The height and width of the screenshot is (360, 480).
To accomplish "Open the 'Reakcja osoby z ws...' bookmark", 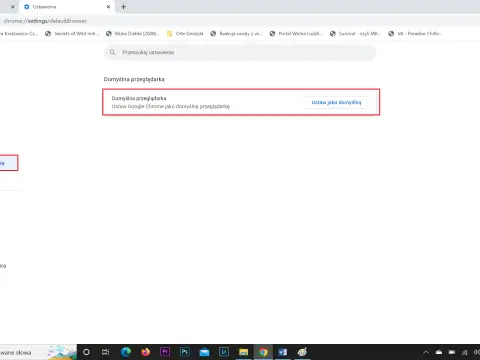I will [236, 34].
